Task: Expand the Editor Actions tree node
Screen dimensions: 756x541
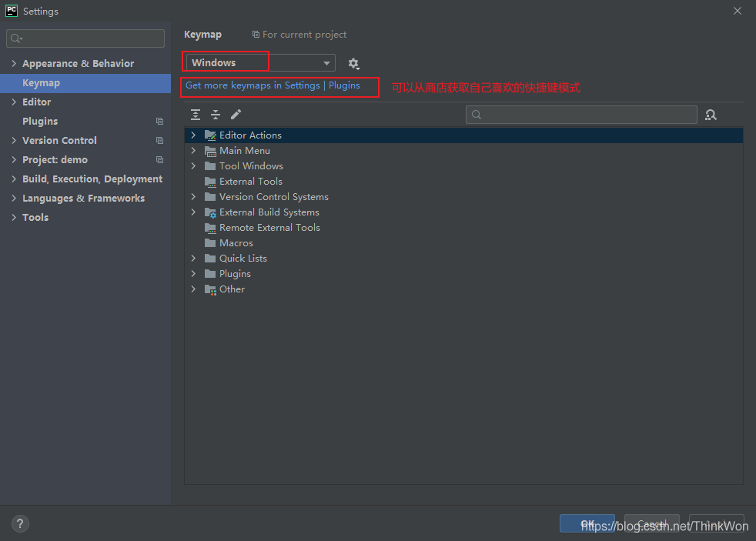Action: coord(193,135)
